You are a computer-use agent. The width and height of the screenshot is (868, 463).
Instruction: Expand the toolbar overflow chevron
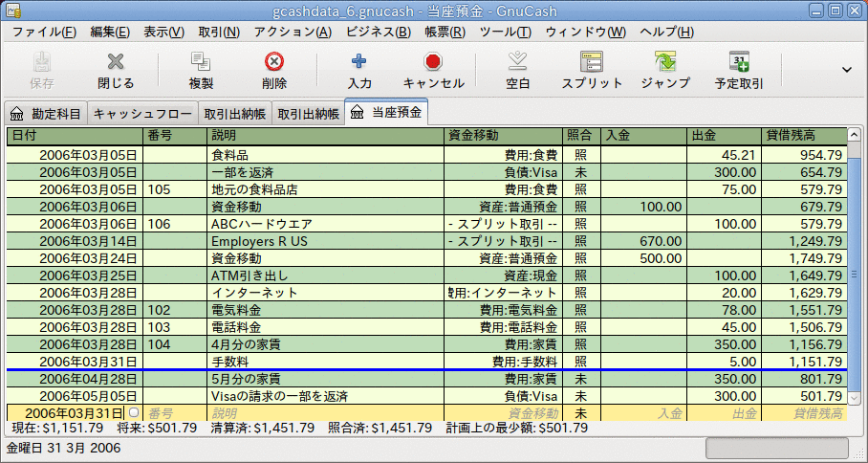coord(846,69)
